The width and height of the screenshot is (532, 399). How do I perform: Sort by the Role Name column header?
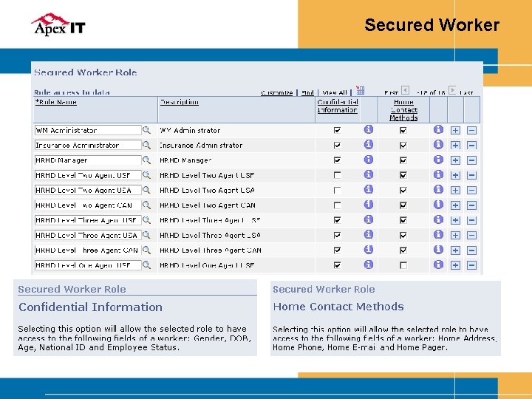[x=56, y=102]
